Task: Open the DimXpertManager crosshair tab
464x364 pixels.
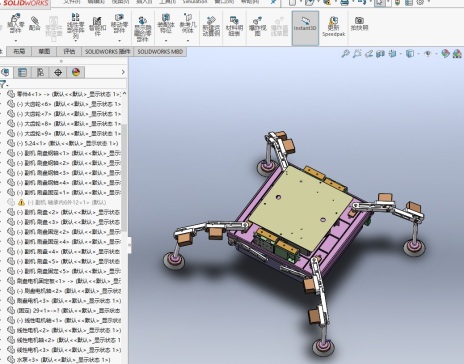Action: click(x=58, y=72)
